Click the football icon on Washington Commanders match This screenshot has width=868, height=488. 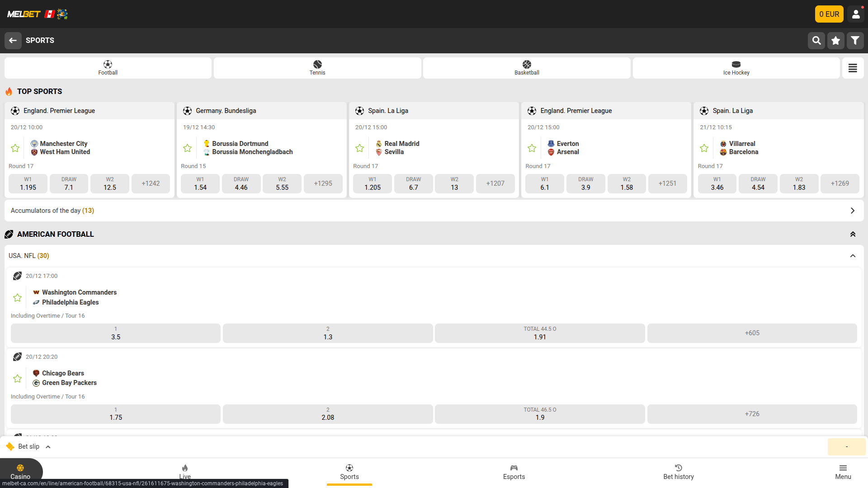17,276
